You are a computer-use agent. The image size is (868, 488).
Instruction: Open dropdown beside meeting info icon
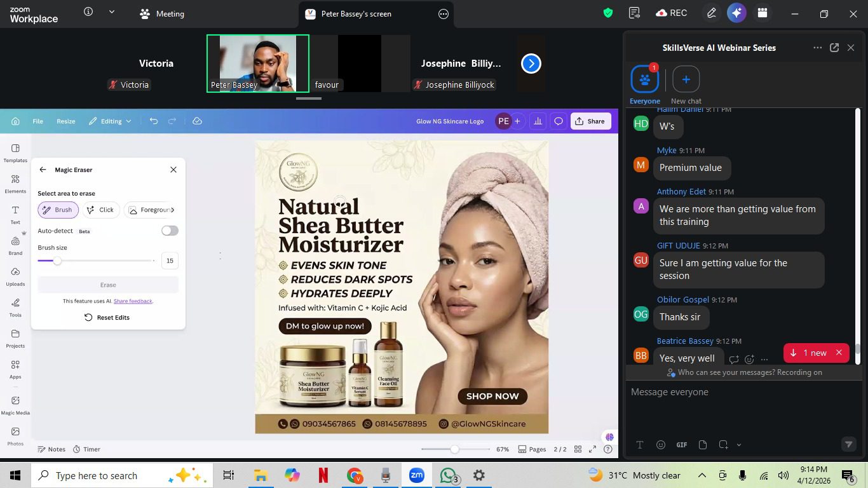(x=112, y=12)
